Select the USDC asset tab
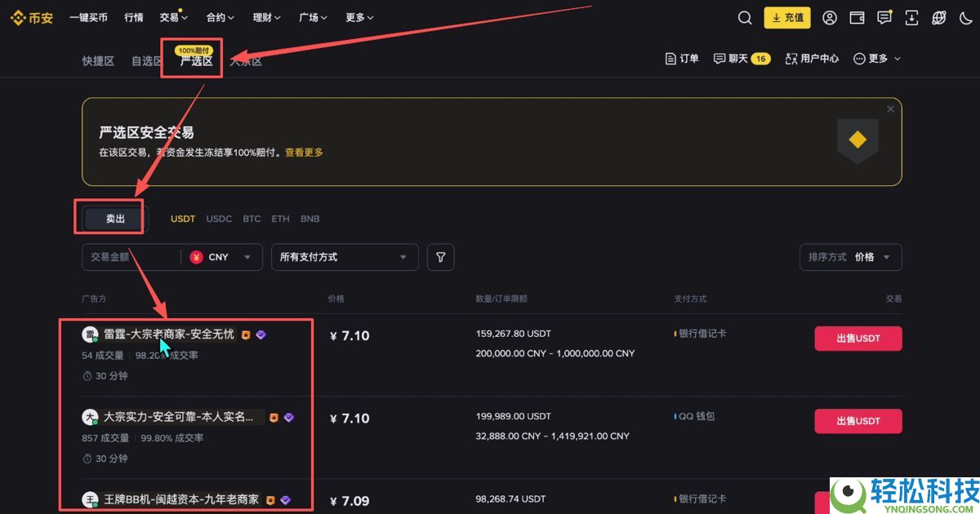The height and width of the screenshot is (514, 980). [x=219, y=219]
